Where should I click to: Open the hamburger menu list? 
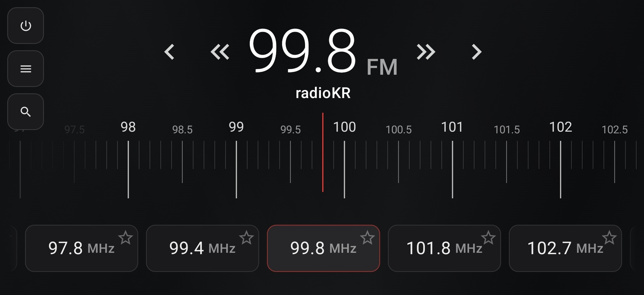[x=26, y=69]
